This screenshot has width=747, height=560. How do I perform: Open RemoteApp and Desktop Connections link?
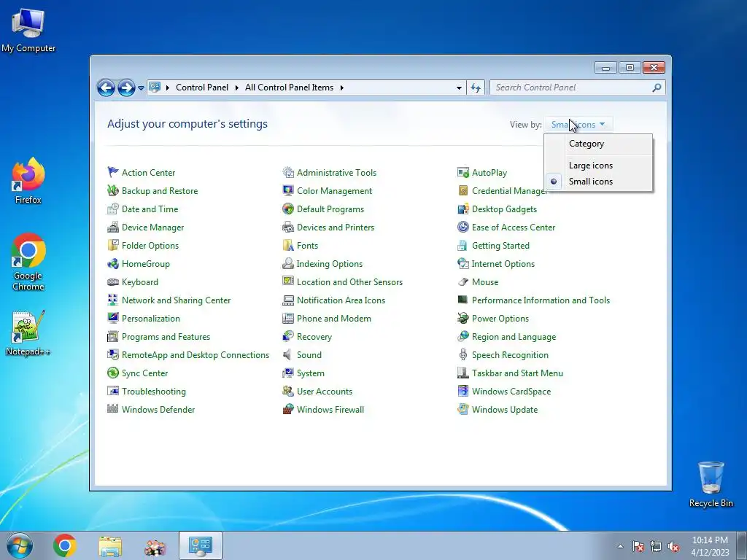(x=196, y=355)
